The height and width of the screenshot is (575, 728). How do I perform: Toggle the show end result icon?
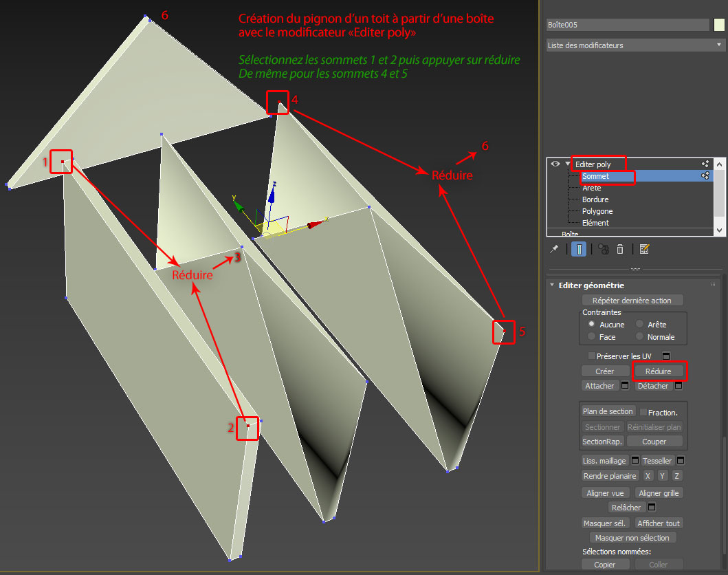(x=579, y=249)
